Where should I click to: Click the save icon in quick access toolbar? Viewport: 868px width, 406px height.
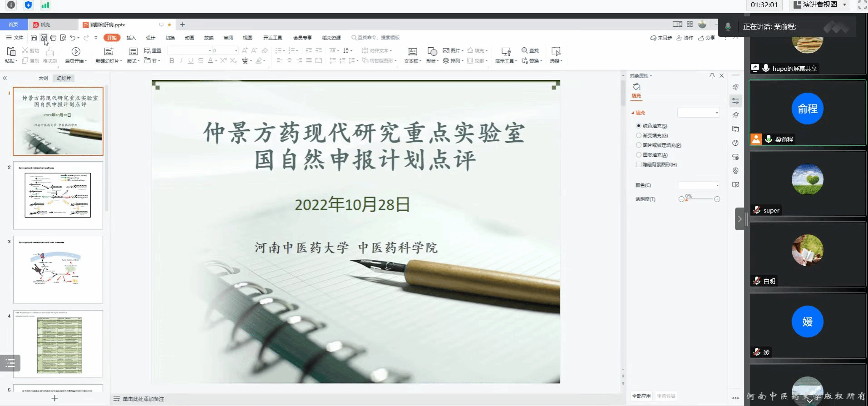click(34, 38)
